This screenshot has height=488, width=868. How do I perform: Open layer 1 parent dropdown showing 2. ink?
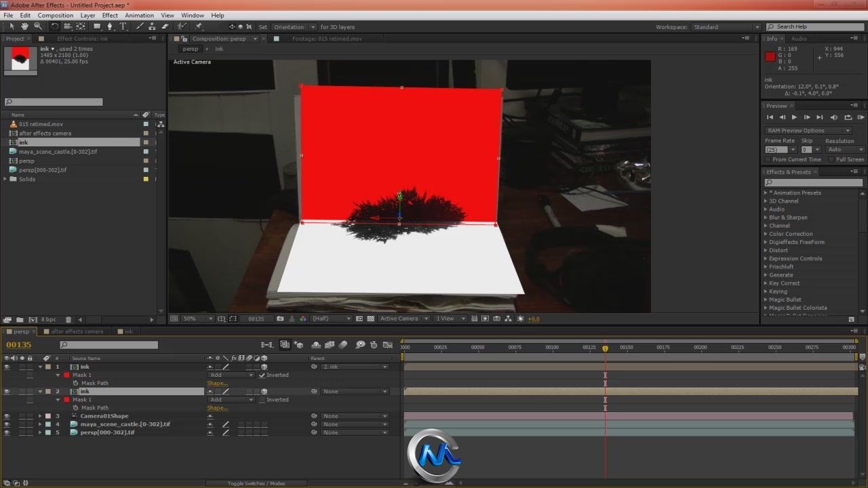355,367
